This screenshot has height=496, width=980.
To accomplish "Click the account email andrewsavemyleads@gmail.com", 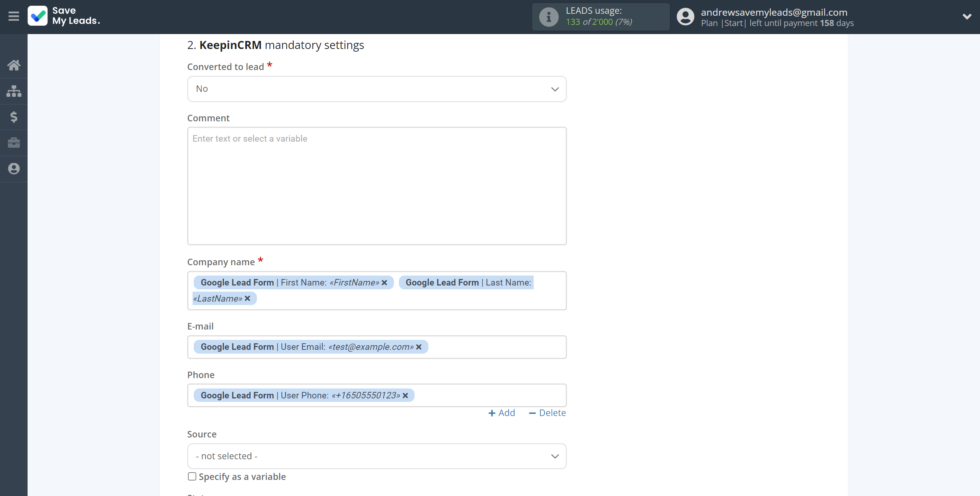I will [774, 12].
